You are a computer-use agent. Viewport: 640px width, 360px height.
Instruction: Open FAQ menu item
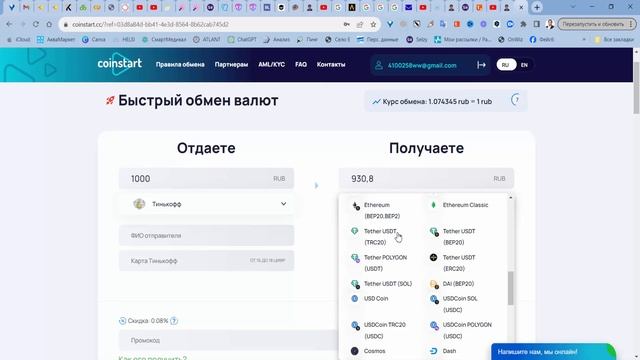[301, 64]
